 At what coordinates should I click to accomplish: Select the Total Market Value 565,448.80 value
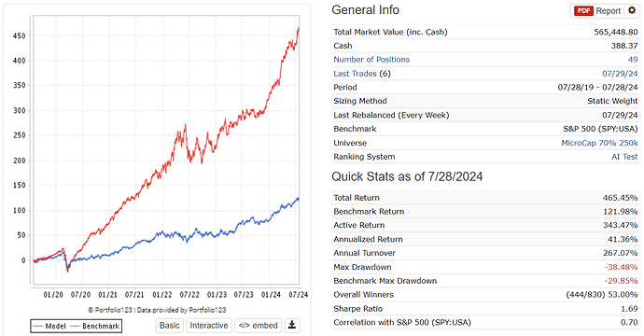pos(616,32)
